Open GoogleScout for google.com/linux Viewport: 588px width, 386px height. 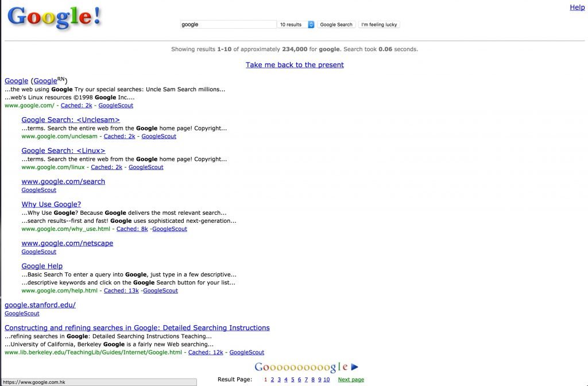pyautogui.click(x=146, y=167)
